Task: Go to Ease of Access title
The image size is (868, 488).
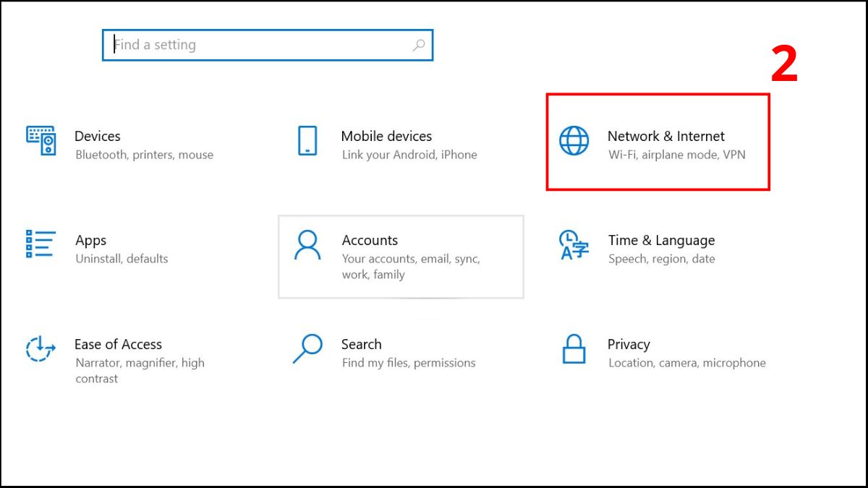Action: (x=118, y=344)
